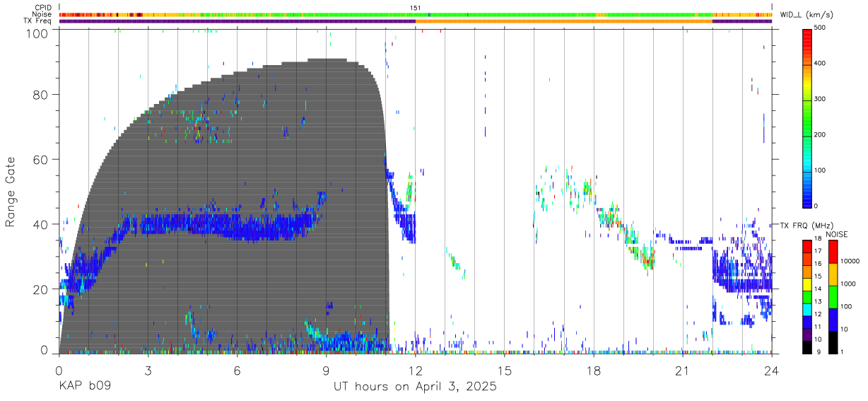Click y-axis tick label 100
868x401 pixels.
[36, 33]
